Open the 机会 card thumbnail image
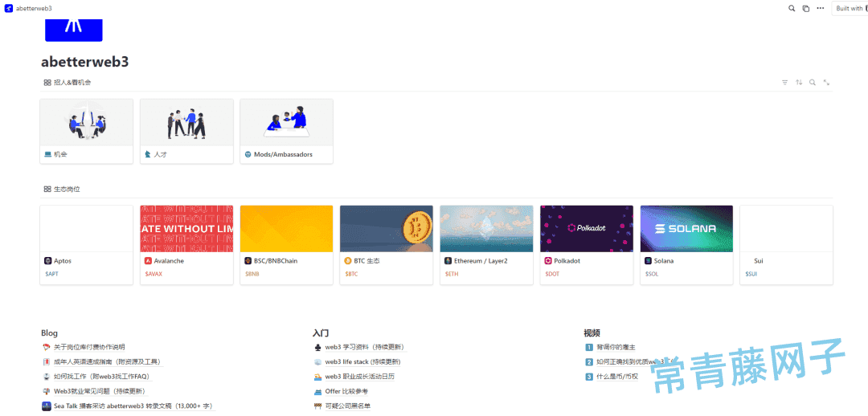The image size is (868, 416). 86,122
